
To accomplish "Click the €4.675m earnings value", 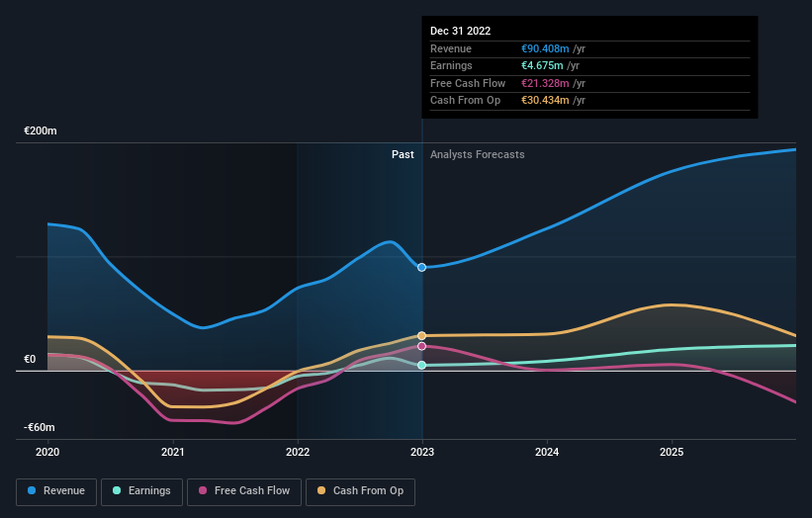I will pyautogui.click(x=542, y=65).
